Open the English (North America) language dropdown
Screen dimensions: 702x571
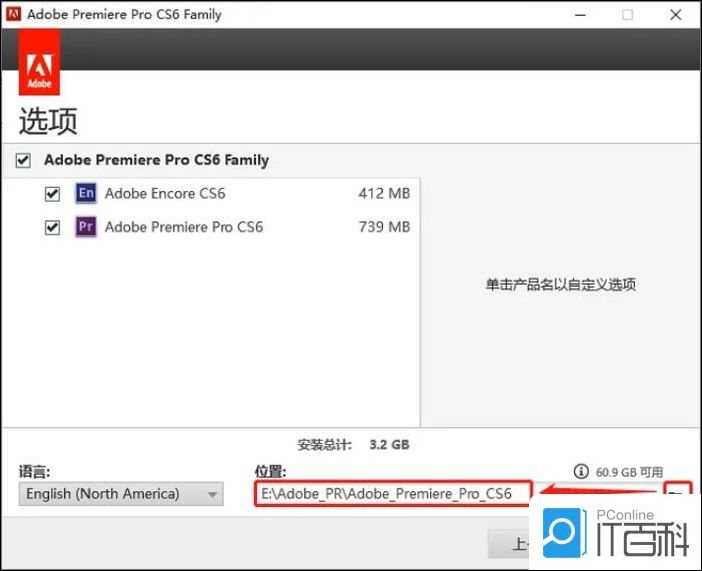coord(121,494)
